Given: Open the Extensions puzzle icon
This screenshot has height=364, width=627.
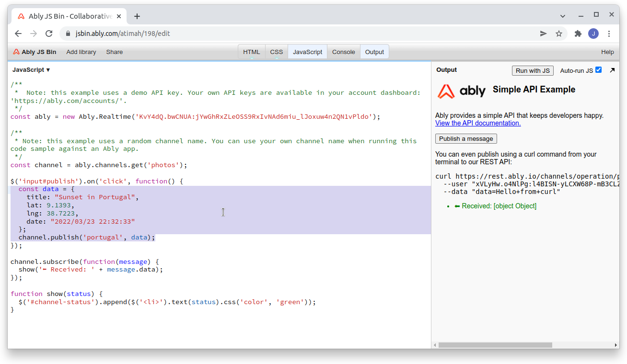Looking at the screenshot, I should point(578,34).
